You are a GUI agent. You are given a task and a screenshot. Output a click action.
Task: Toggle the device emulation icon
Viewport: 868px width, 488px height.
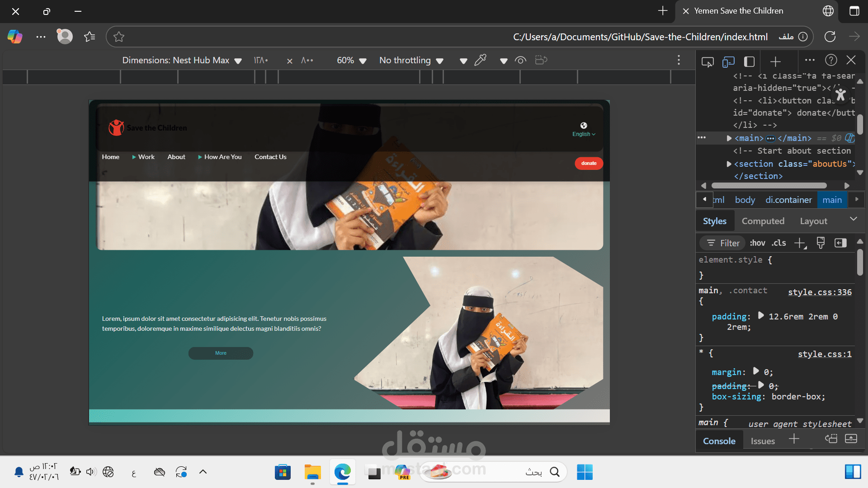[x=728, y=61]
